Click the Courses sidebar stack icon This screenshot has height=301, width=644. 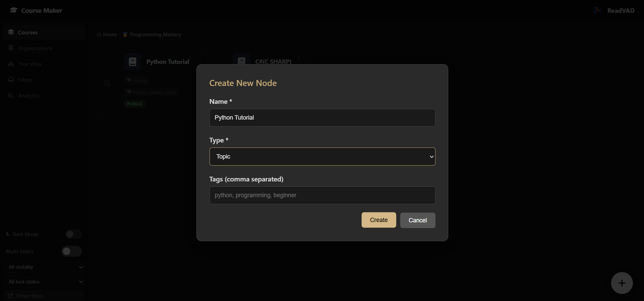pyautogui.click(x=11, y=32)
